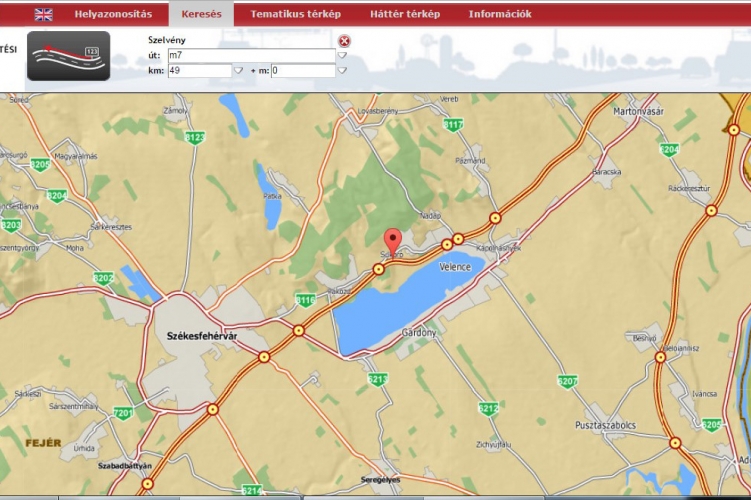751x500 pixels.
Task: Click the road section search icon
Action: (x=68, y=56)
